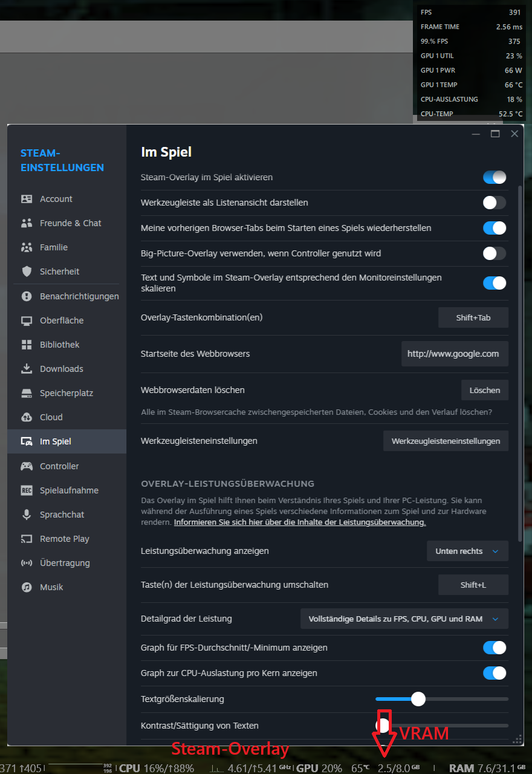Click the Löschen button for browser data
532x774 pixels.
click(484, 390)
